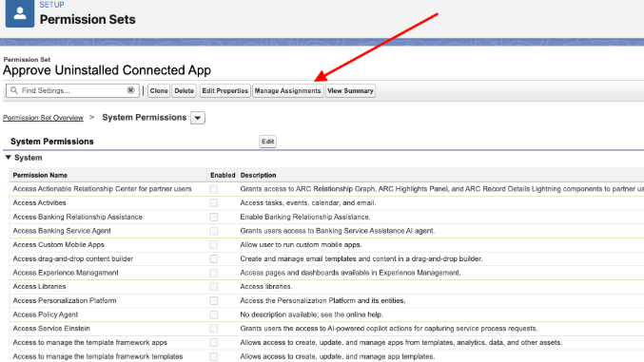Enable Access Banking Relationship Assistance checkbox
The height and width of the screenshot is (362, 644).
pyautogui.click(x=214, y=217)
